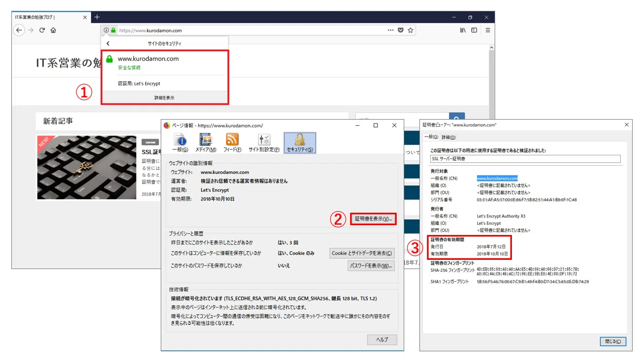644x360 pixels.
Task: Open page actions three-dot menu
Action: pos(391,30)
